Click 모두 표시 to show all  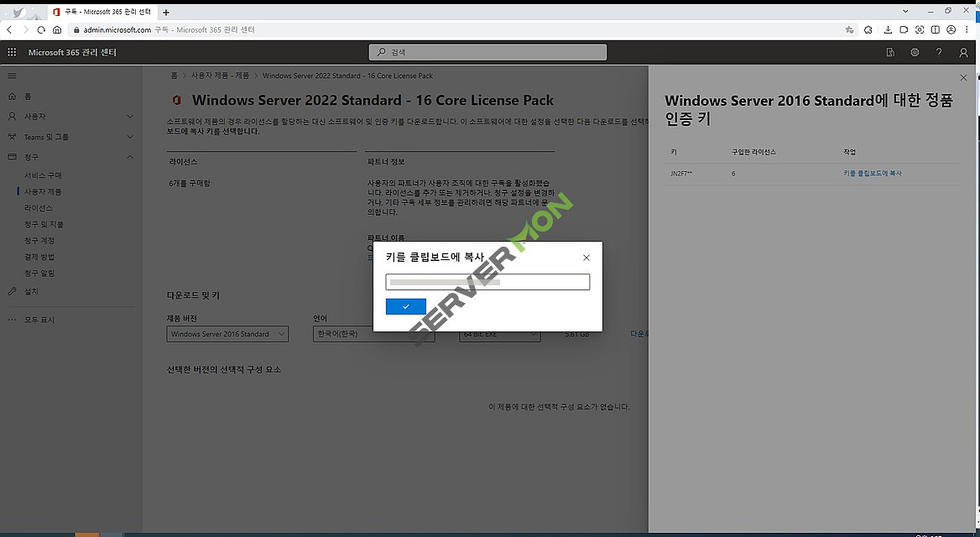39,320
